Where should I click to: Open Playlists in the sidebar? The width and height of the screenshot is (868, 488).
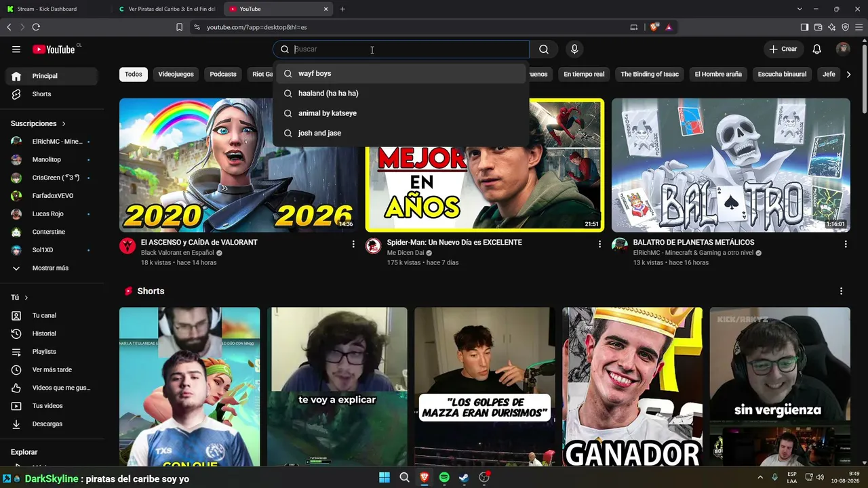(52, 352)
